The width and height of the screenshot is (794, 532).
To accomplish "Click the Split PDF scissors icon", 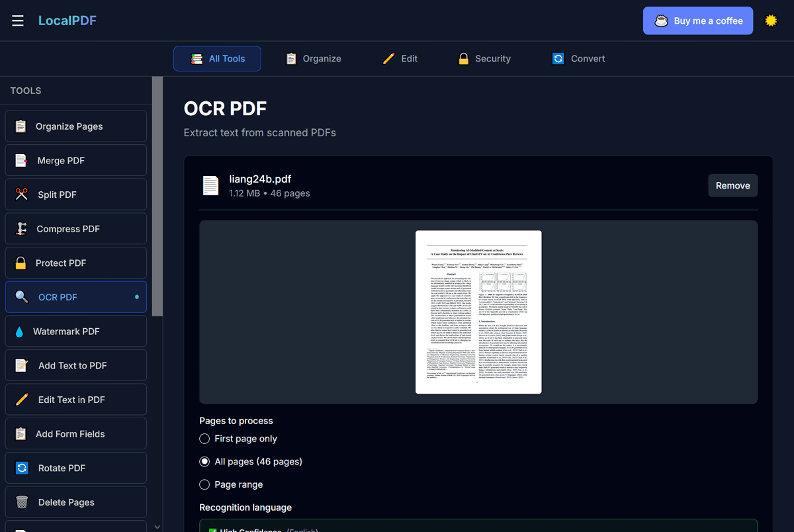I will point(22,195).
